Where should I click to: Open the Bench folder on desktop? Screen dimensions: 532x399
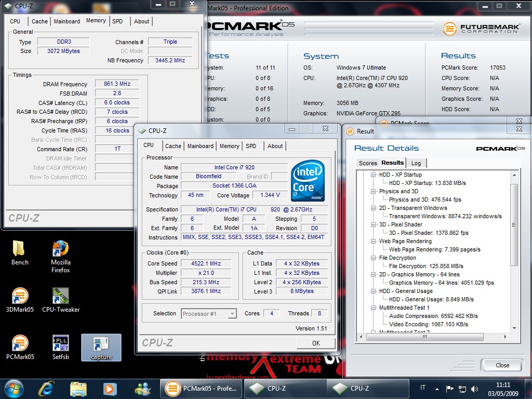pyautogui.click(x=20, y=253)
